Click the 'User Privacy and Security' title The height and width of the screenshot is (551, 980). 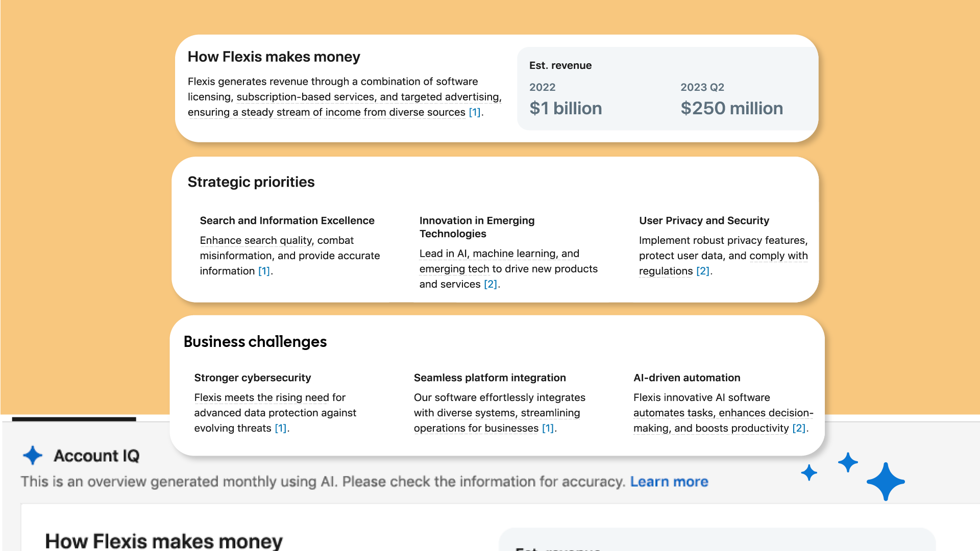point(704,220)
